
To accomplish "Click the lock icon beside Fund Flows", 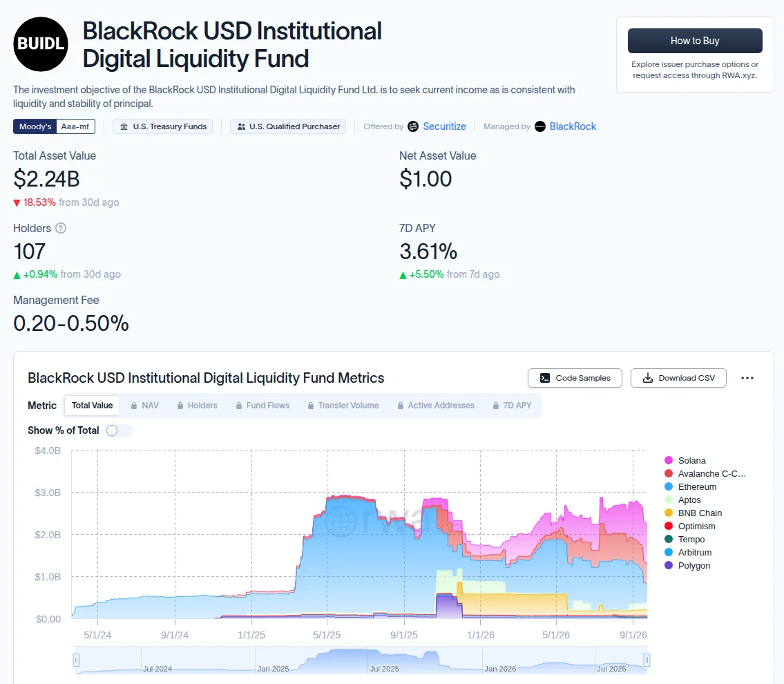I will [x=239, y=406].
